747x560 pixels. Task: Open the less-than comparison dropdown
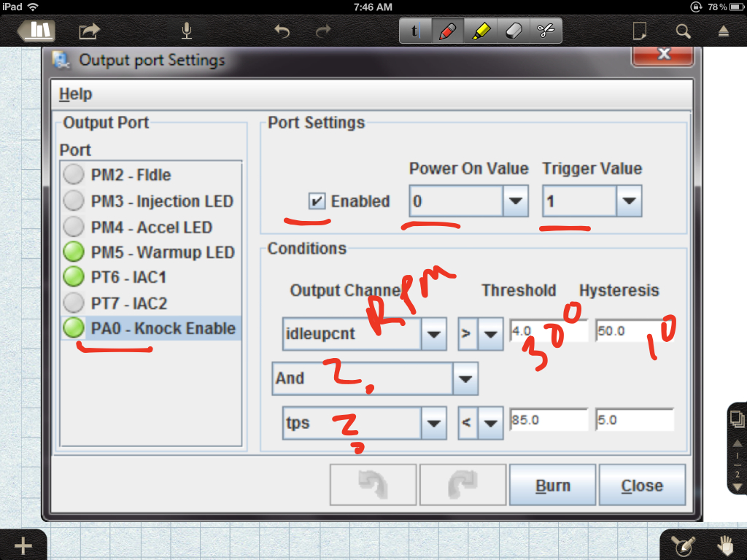point(491,423)
